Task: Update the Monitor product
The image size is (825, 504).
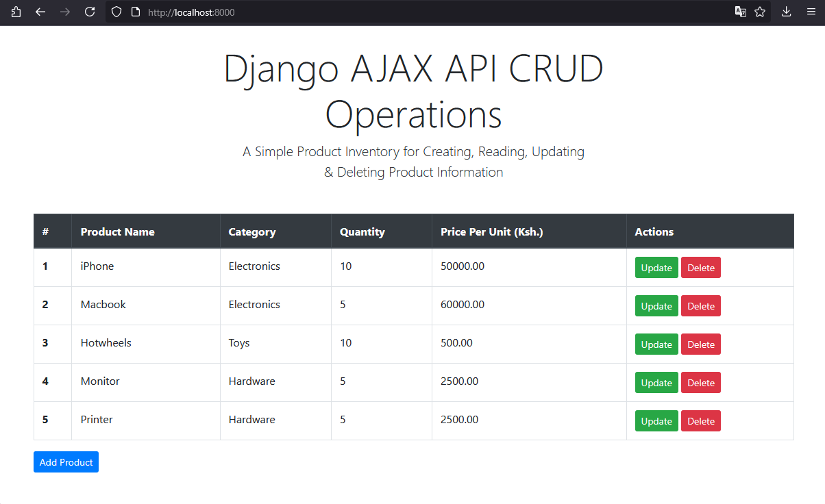Action: 656,383
